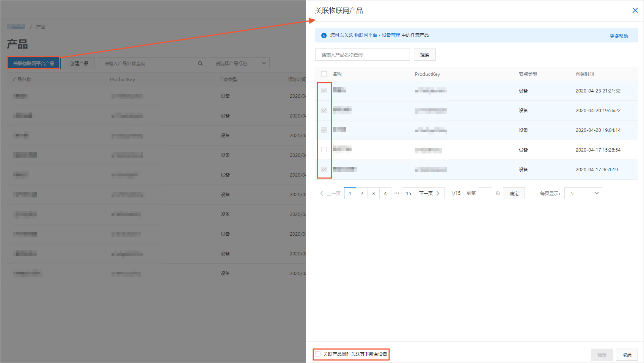Click the 更多帮助 link
This screenshot has width=644, height=363.
[x=619, y=36]
